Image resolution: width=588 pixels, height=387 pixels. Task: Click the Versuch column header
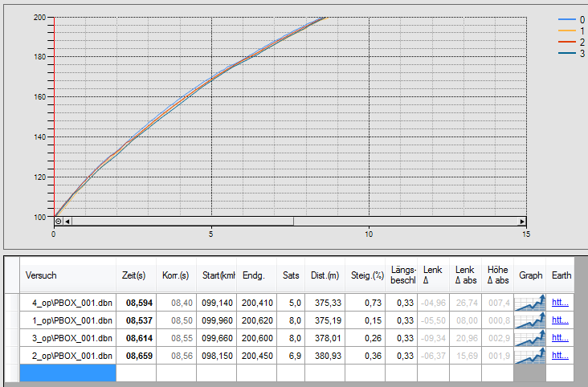tap(67, 275)
